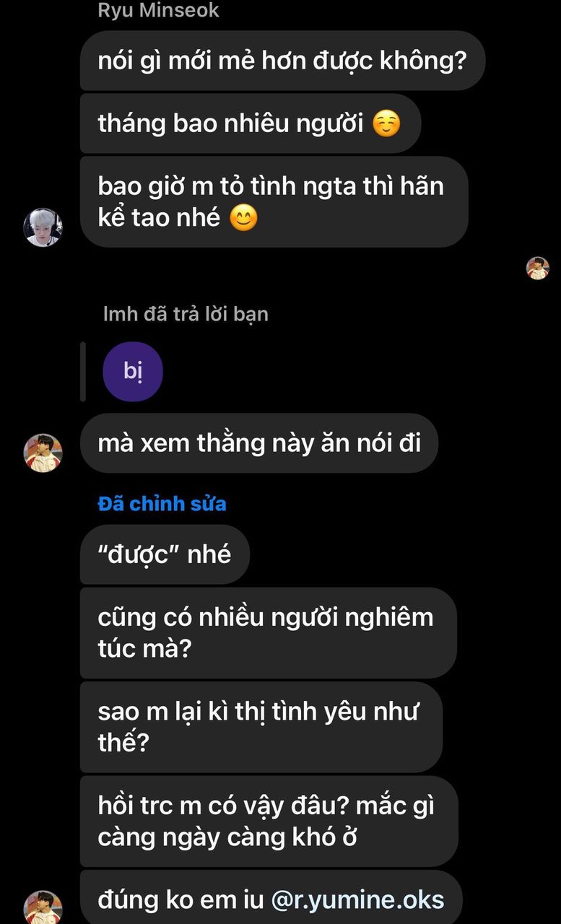Image resolution: width=561 pixels, height=924 pixels.
Task: Tap the "mà xem thằng này ăn nói đi" bubble
Action: (258, 443)
